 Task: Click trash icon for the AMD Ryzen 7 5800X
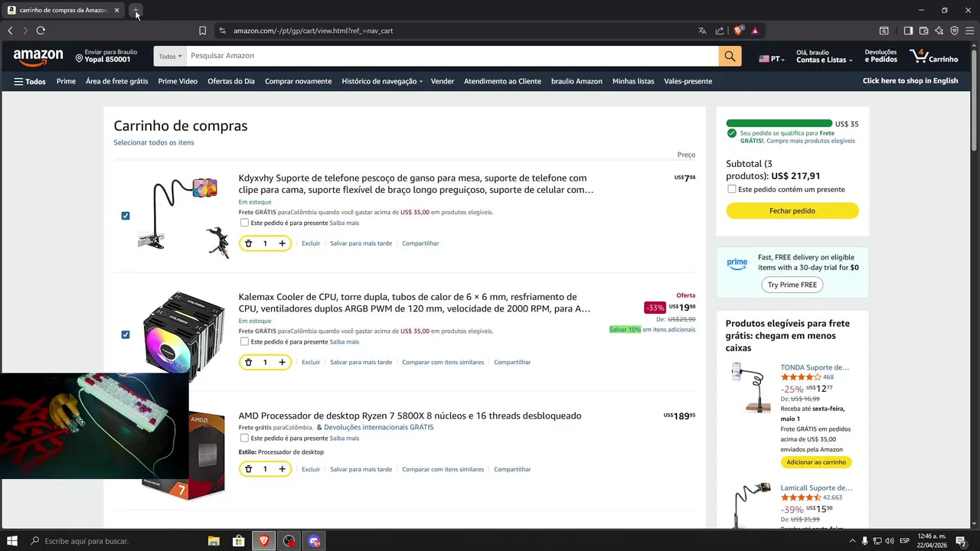point(248,469)
